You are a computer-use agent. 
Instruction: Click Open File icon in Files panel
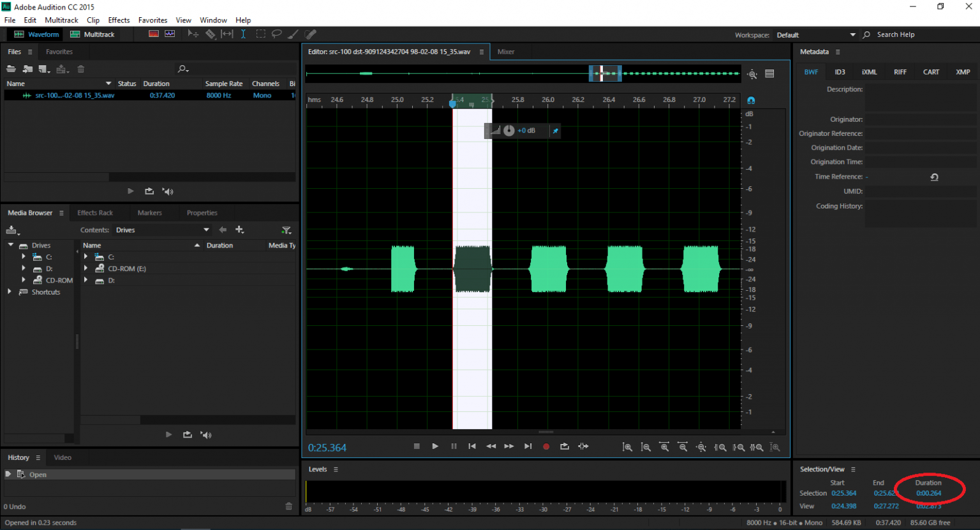pos(11,69)
